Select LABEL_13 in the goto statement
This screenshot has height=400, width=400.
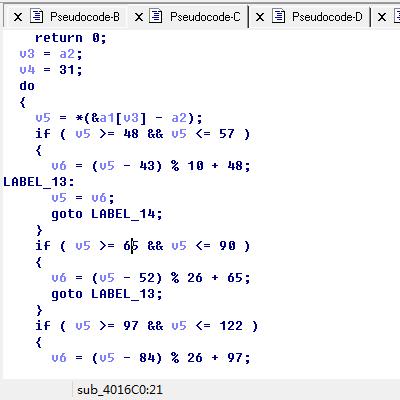[123, 294]
